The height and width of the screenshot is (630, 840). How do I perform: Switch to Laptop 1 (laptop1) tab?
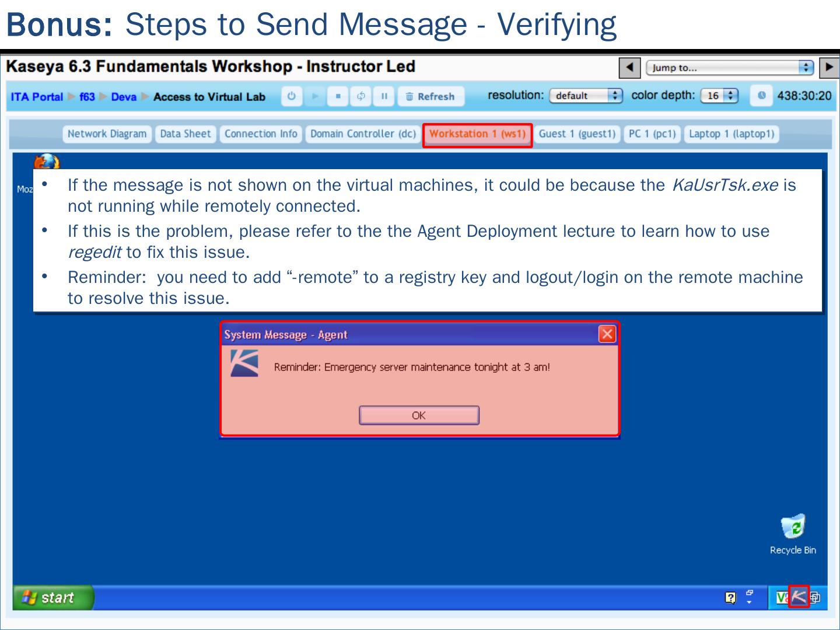coord(731,134)
